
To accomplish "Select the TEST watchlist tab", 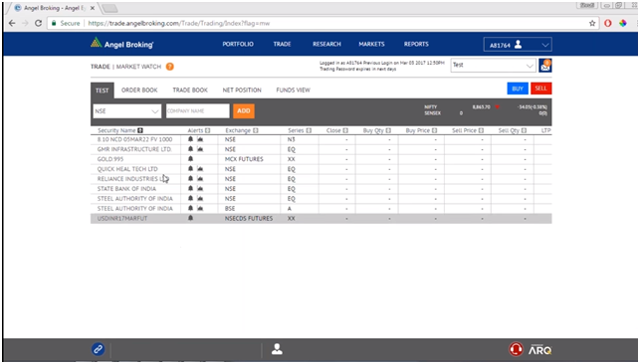I will (x=103, y=91).
